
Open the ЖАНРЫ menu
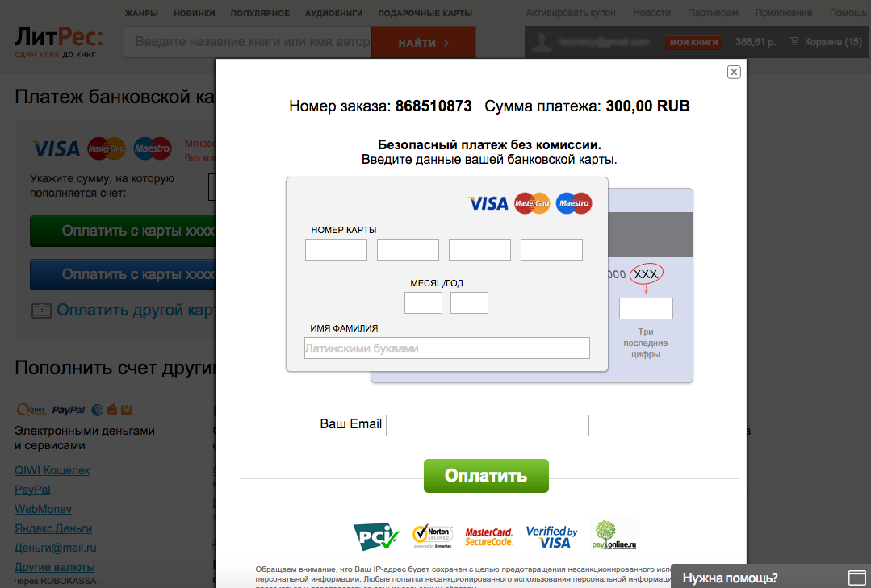141,13
